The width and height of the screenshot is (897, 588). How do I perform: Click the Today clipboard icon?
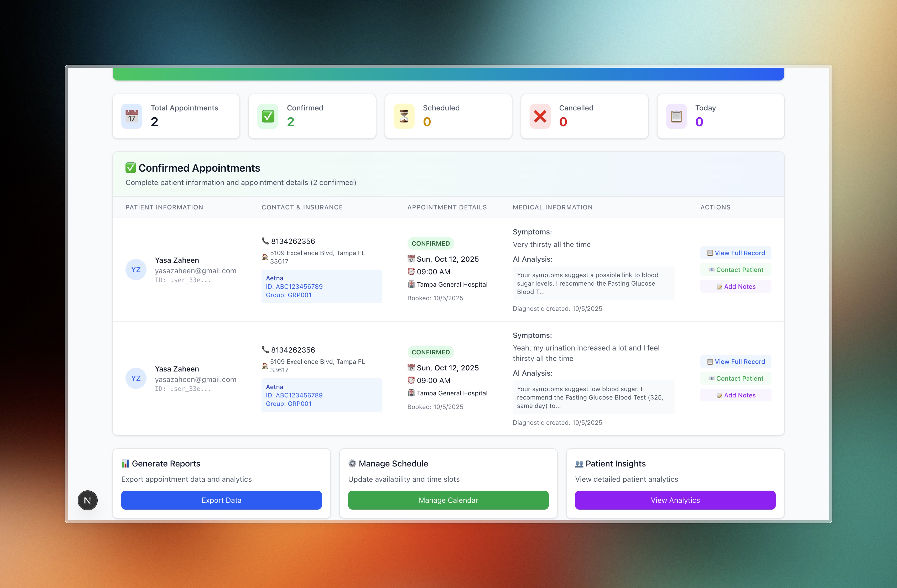click(676, 116)
